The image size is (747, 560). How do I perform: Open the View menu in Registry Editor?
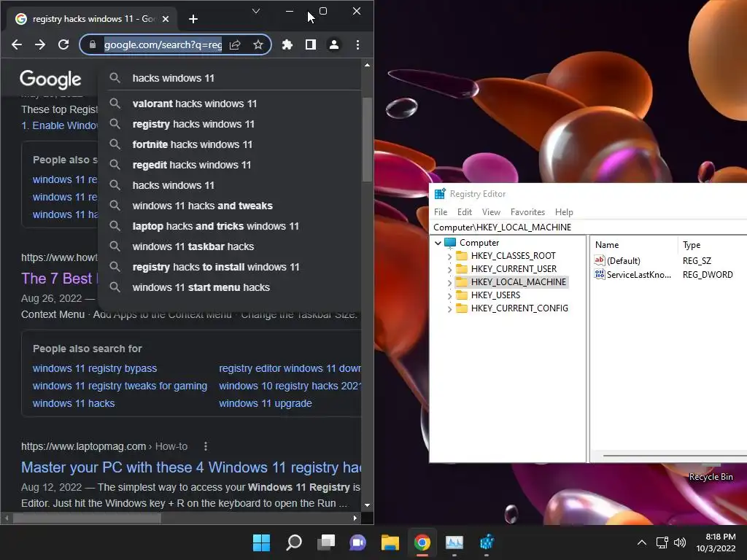pos(491,212)
